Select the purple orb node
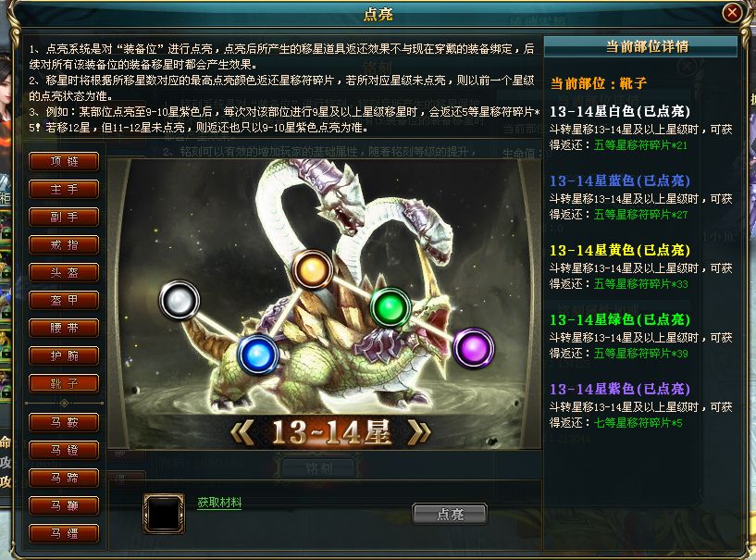 point(474,348)
